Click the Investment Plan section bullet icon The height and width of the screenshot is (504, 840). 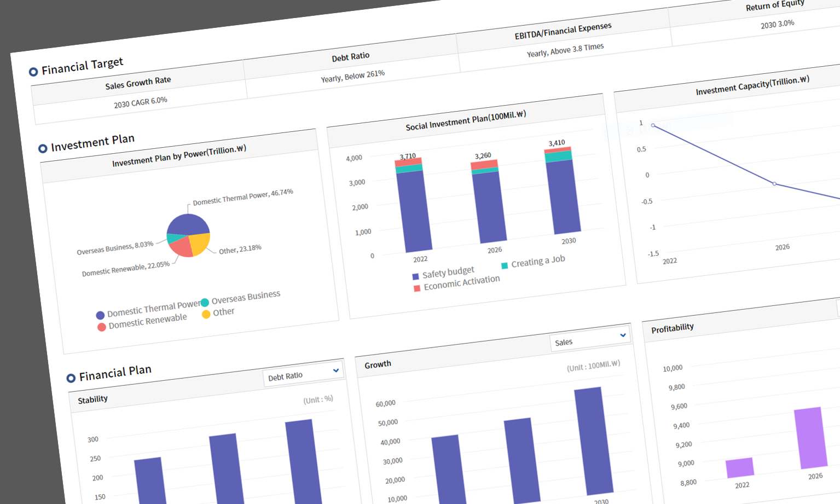click(x=43, y=148)
